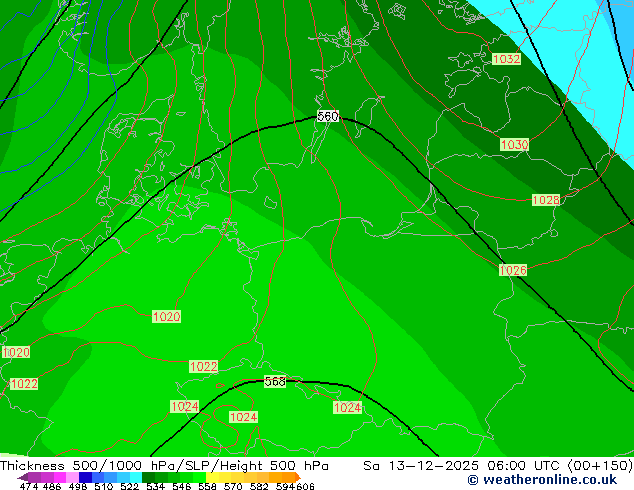Click the 'Thickness 500/1000 hPa/SLP/Height 500 hPa' title
634x490 pixels.
point(164,466)
